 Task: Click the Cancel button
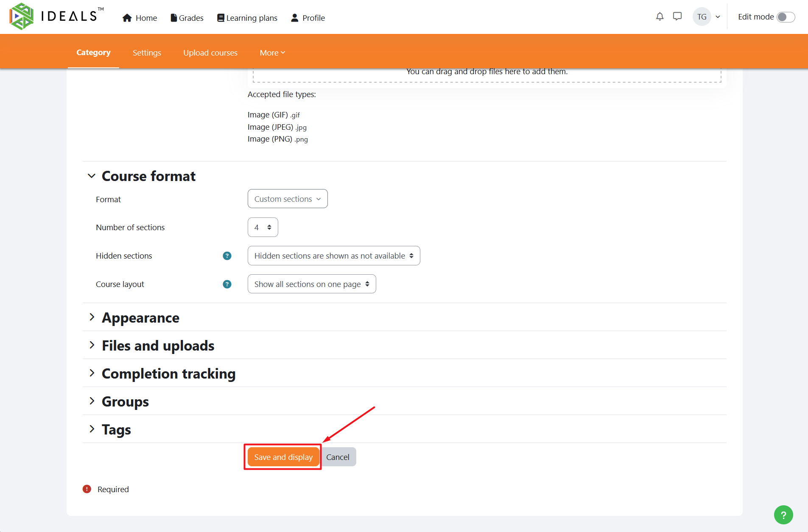(338, 457)
